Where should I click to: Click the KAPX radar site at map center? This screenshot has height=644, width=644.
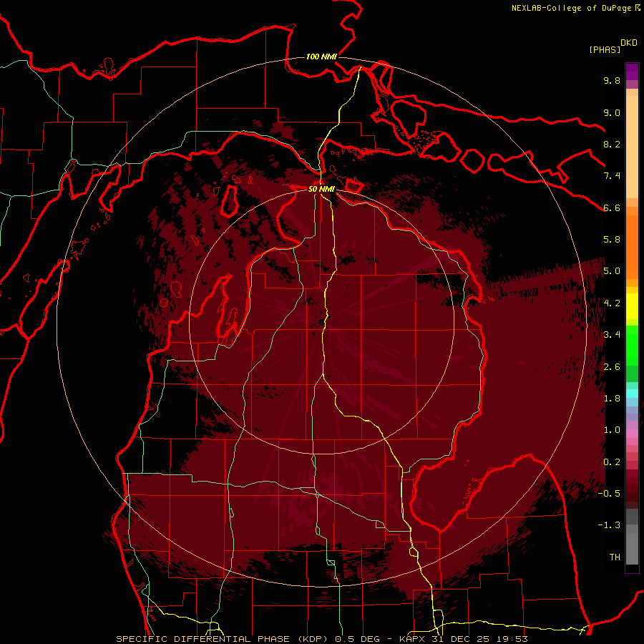click(x=321, y=323)
